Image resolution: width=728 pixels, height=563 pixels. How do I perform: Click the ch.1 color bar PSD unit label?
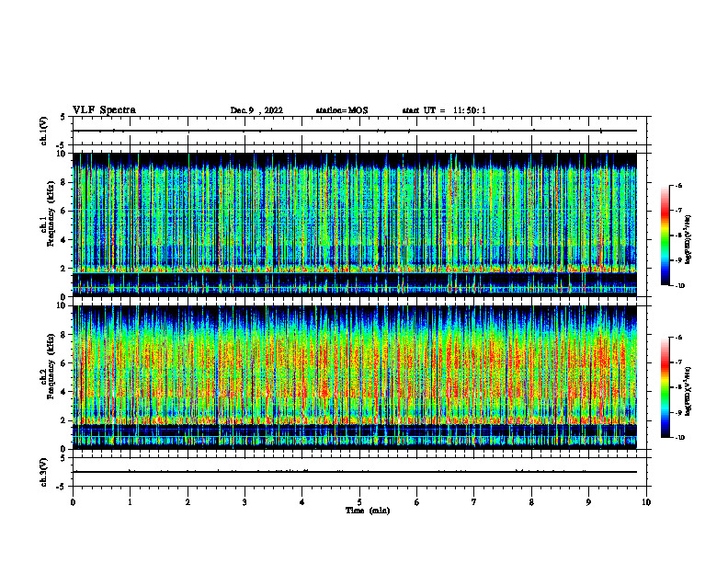(688, 240)
